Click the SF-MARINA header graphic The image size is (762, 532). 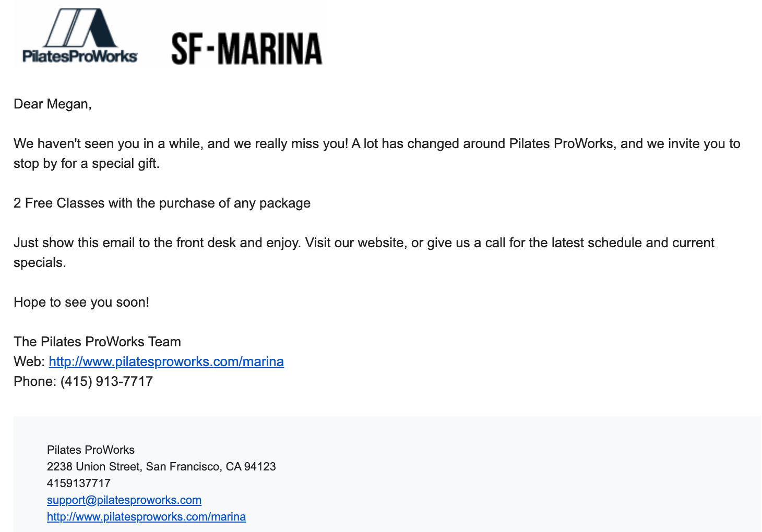pyautogui.click(x=247, y=49)
